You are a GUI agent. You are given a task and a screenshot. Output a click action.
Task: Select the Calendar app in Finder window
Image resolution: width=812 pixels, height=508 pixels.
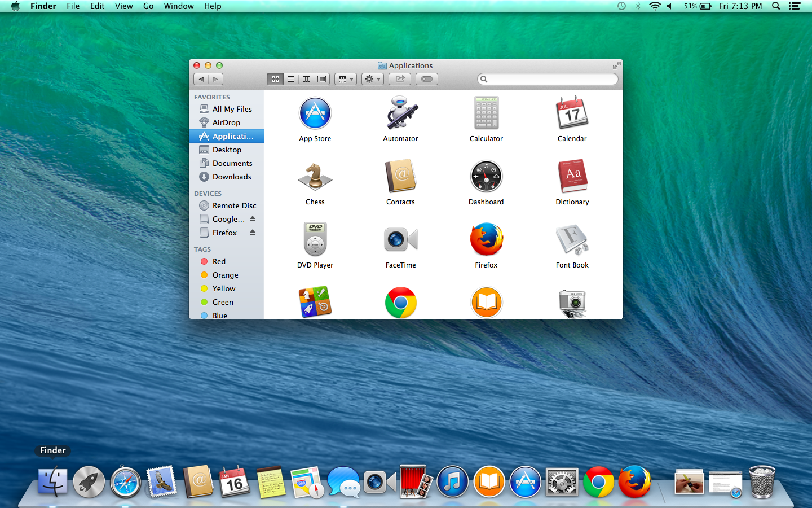click(x=572, y=113)
